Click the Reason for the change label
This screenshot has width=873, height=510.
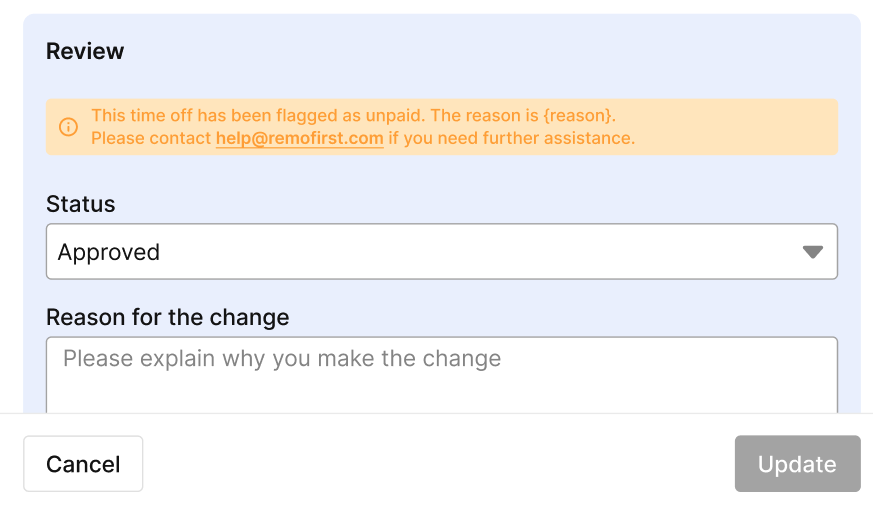click(x=168, y=317)
